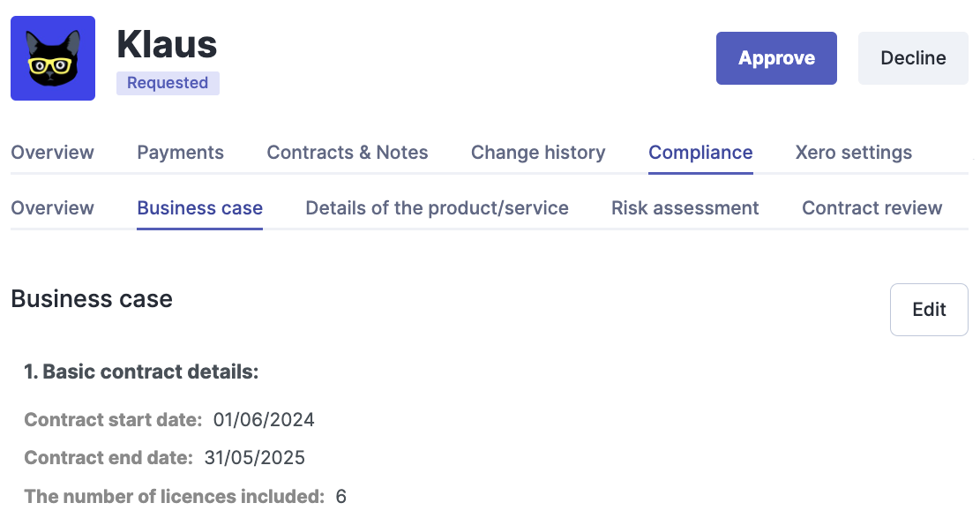Click the Requested status badge
Viewport: 980px width, 518px height.
(x=168, y=83)
